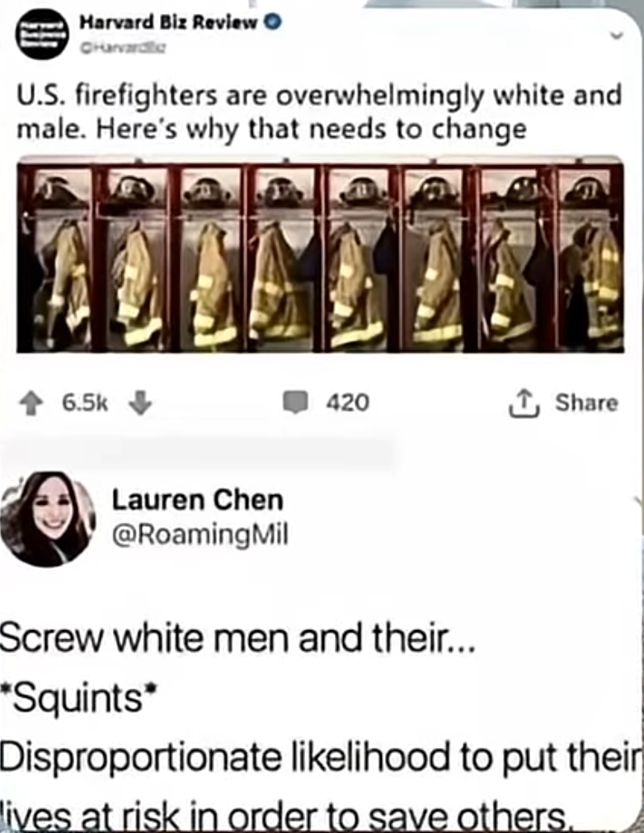Click the share upload icon
Viewport: 644px width, 833px height.
tap(524, 403)
